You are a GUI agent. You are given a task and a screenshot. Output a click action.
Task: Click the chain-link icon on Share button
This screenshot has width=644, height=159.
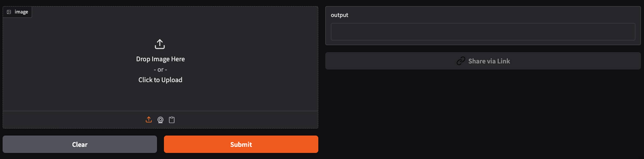click(461, 61)
